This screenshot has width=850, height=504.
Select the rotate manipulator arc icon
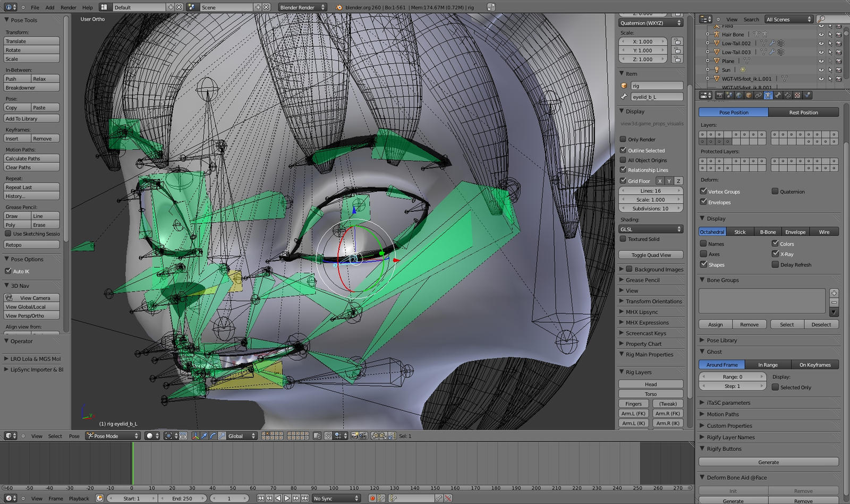(x=212, y=436)
